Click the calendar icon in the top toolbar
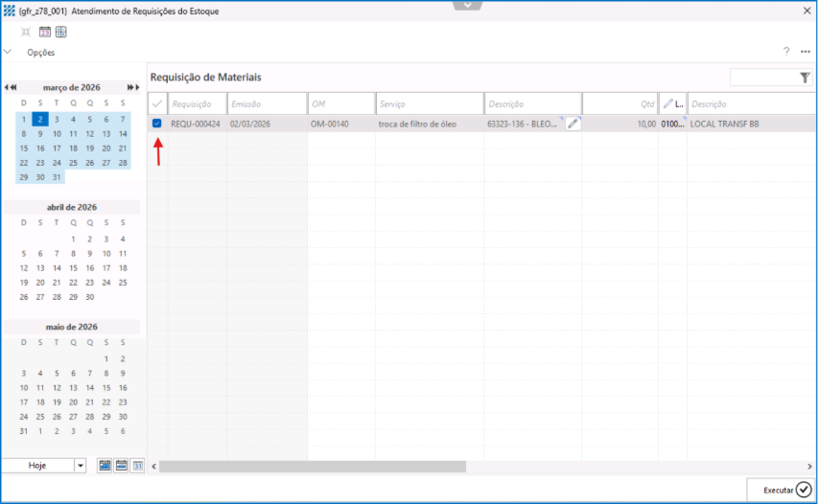 44,32
